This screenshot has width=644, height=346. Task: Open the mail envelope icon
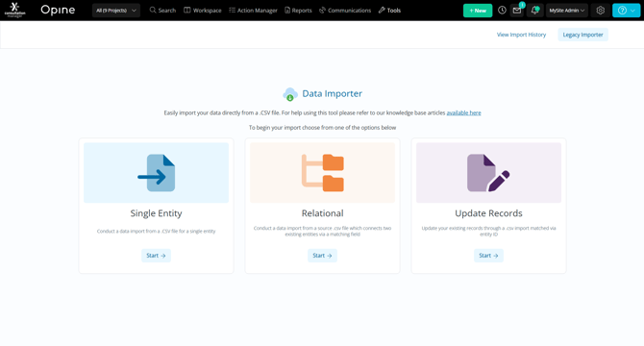pos(517,11)
